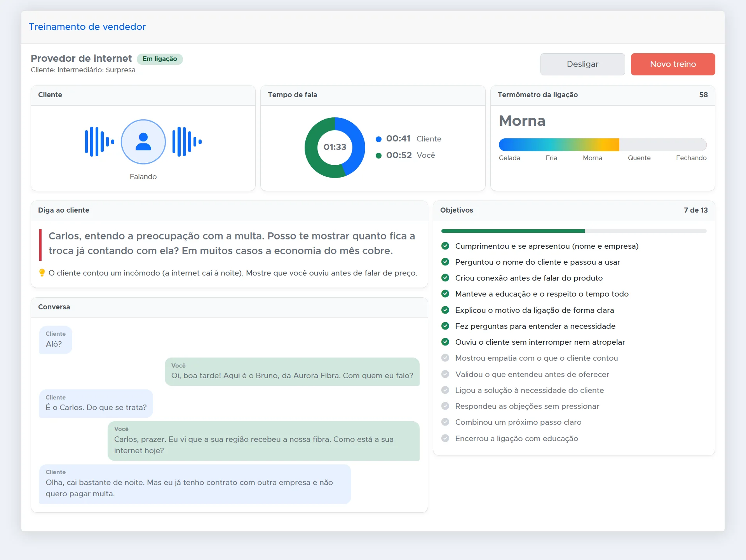This screenshot has width=746, height=560.
Task: Click grey check icon for 'Ligou a solução'
Action: point(445,390)
